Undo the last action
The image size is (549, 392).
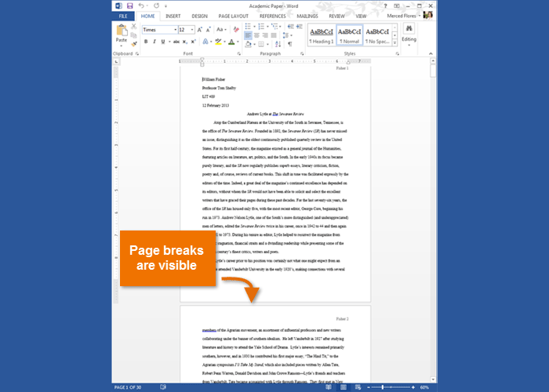click(141, 5)
